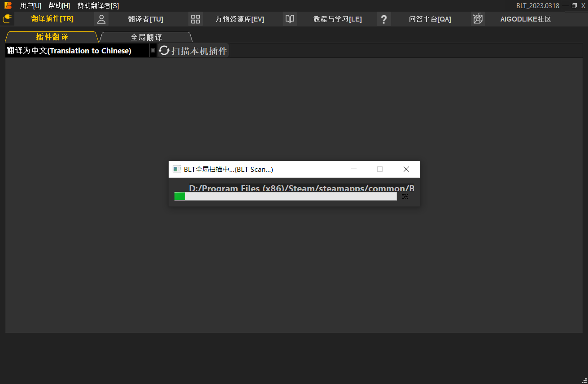Click the BLT app logo icon
This screenshot has height=384, width=588.
pyautogui.click(x=8, y=5)
